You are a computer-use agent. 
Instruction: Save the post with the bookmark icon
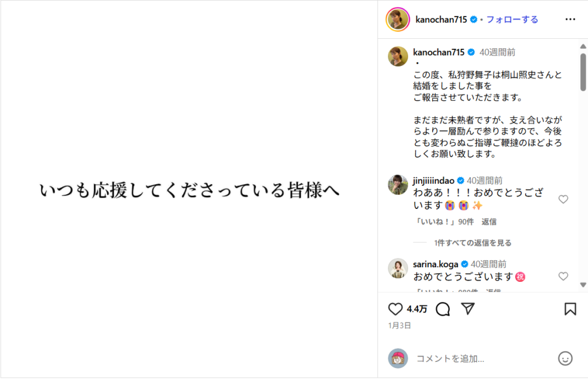tap(570, 309)
